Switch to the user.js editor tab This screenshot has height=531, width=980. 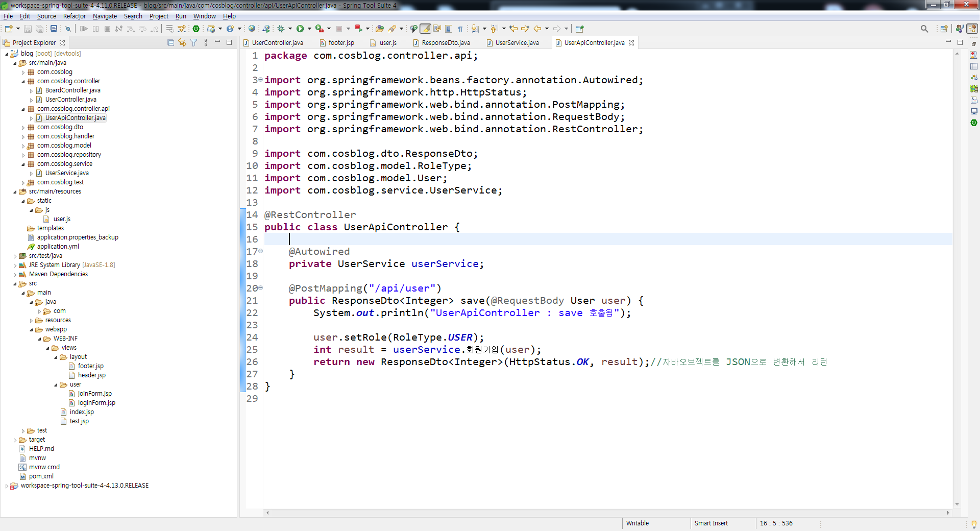point(388,43)
